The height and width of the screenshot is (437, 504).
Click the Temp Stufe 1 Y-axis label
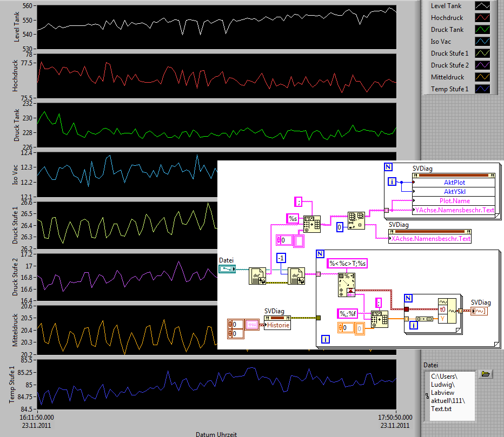pos(11,385)
